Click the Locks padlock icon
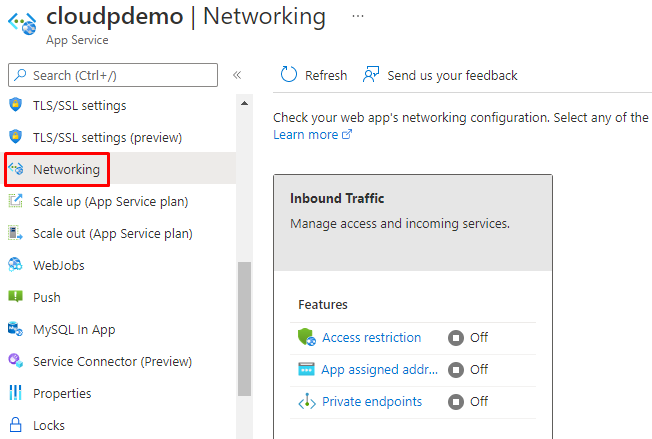 16,425
